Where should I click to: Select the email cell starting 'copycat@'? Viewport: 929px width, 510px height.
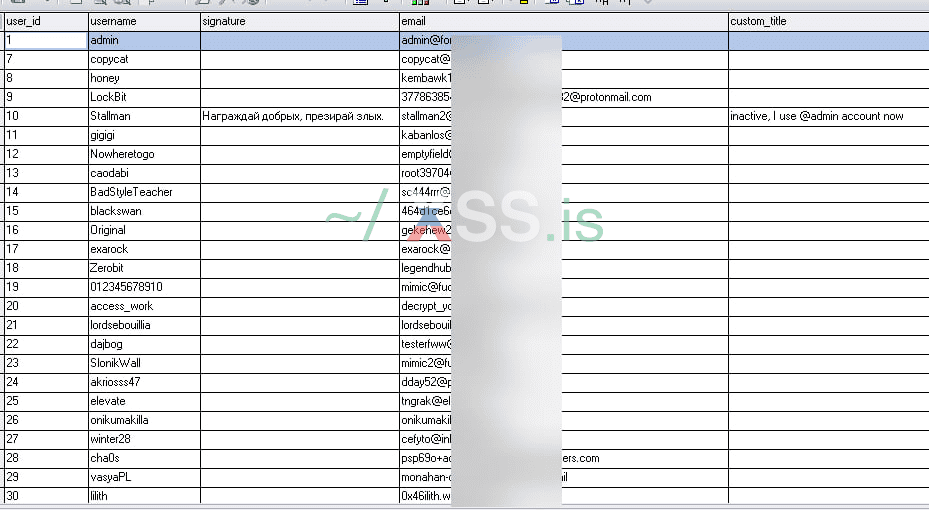pyautogui.click(x=564, y=59)
